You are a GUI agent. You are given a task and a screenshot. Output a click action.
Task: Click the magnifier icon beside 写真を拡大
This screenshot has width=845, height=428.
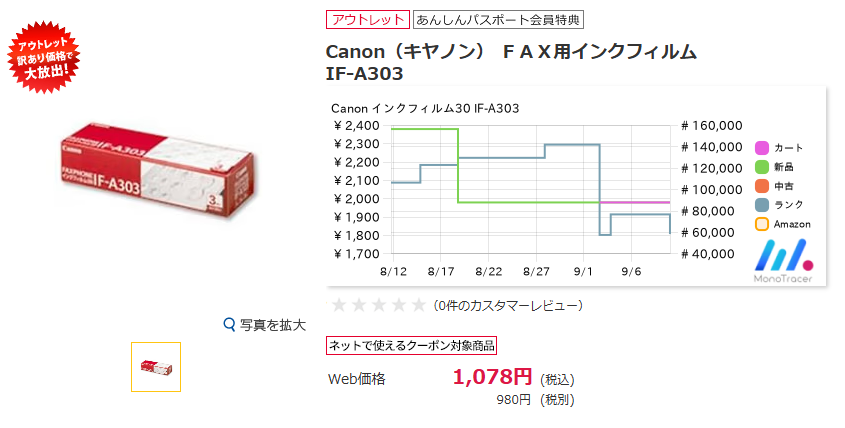230,325
